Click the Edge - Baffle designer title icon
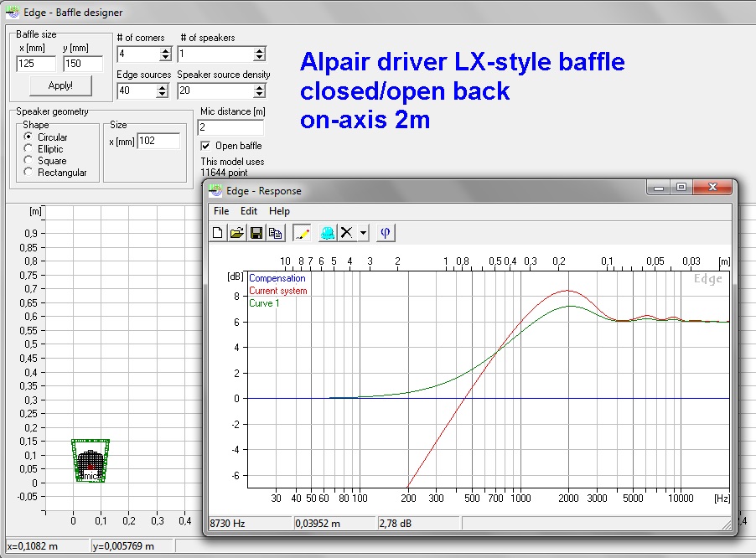 coord(12,12)
